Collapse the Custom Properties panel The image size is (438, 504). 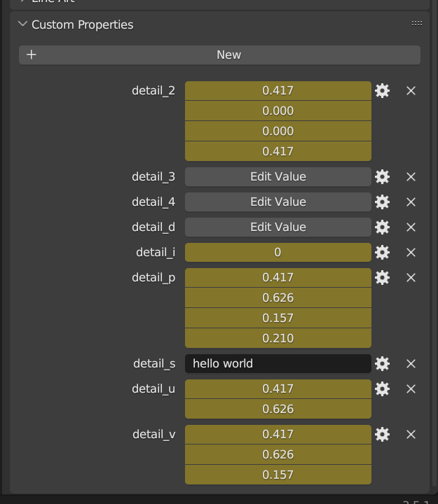[22, 24]
